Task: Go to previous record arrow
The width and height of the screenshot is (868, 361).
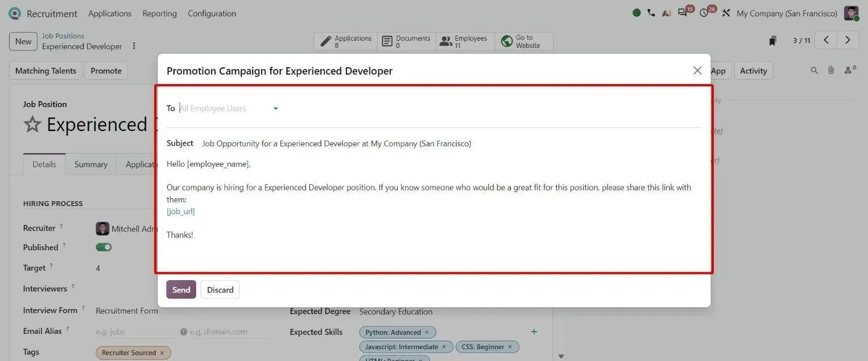Action: click(826, 40)
